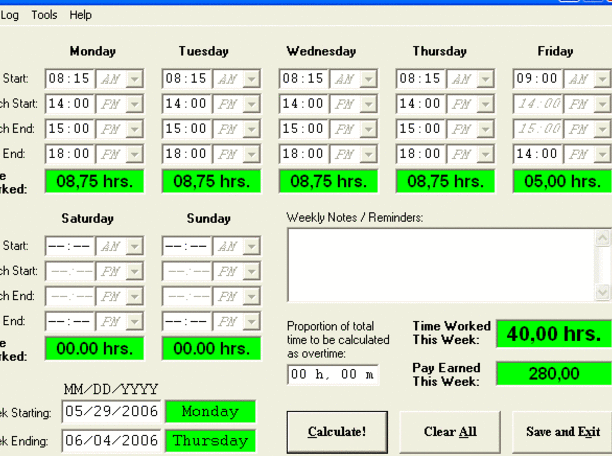This screenshot has width=612, height=456.
Task: Expand Wednesday end time PM dropdown
Action: click(x=369, y=154)
